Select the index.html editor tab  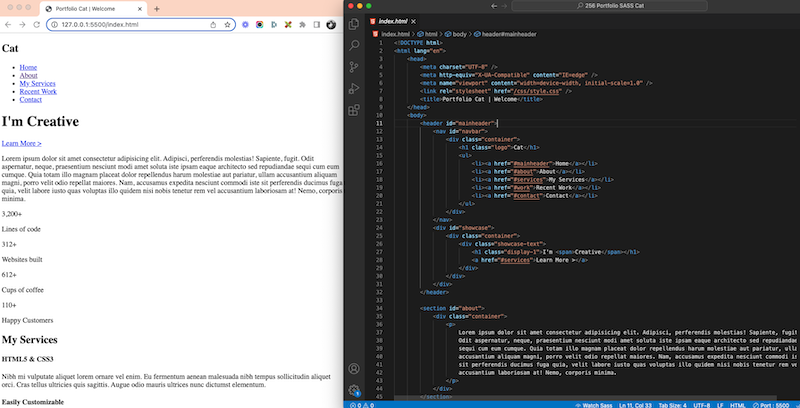tap(392, 21)
